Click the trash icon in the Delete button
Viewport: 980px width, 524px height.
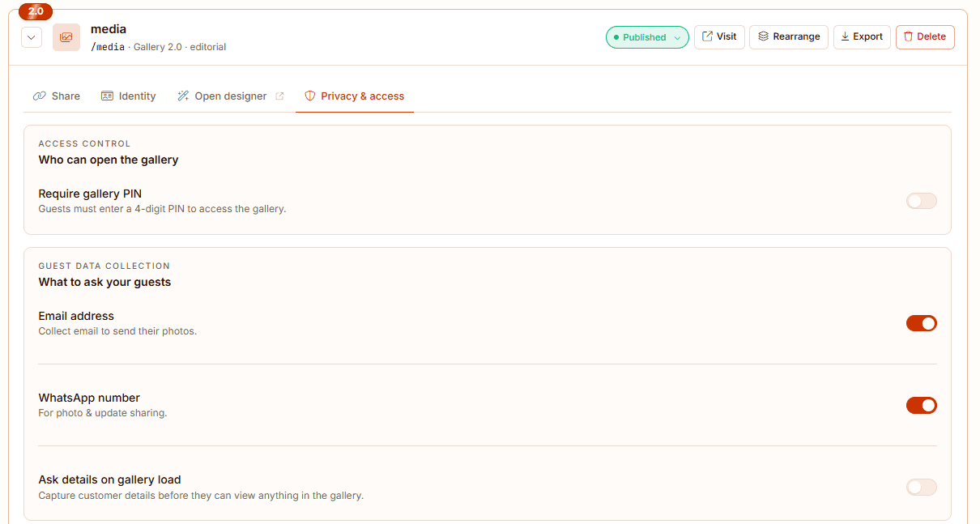[x=908, y=36]
